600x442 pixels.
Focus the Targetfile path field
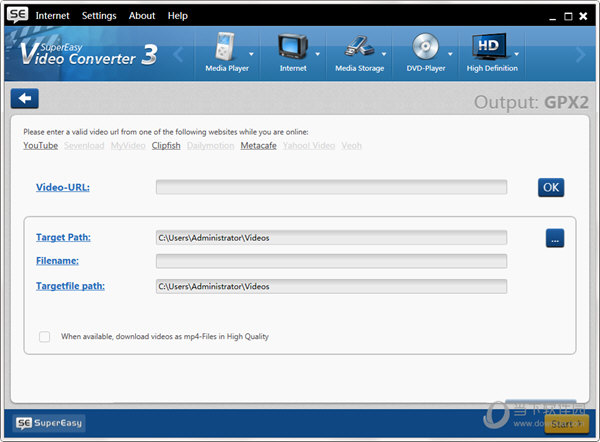pyautogui.click(x=331, y=286)
